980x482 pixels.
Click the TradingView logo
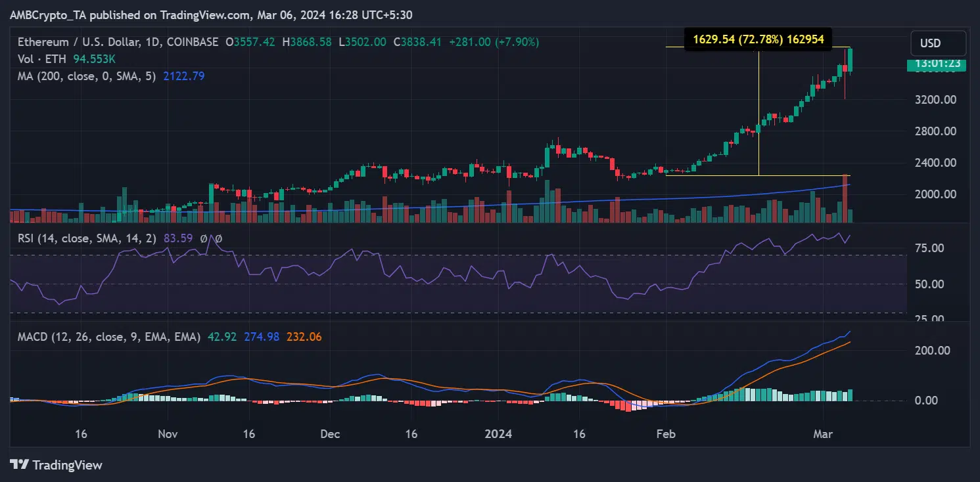[56, 465]
